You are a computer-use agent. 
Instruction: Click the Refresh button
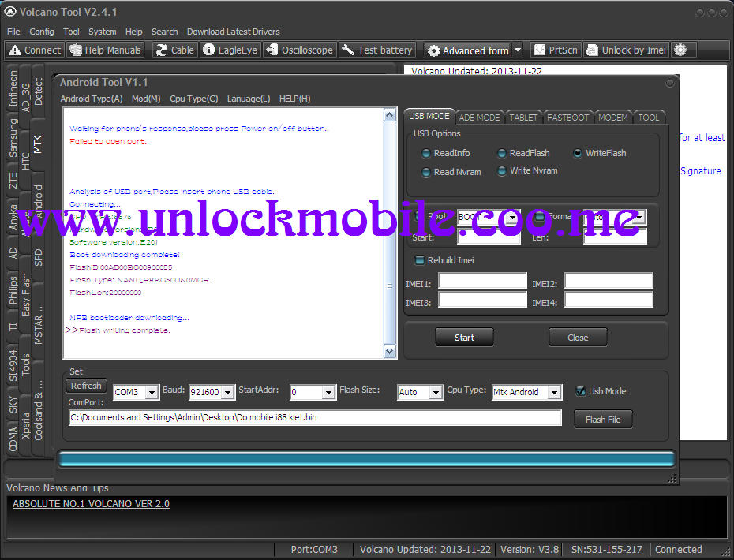[x=86, y=386]
